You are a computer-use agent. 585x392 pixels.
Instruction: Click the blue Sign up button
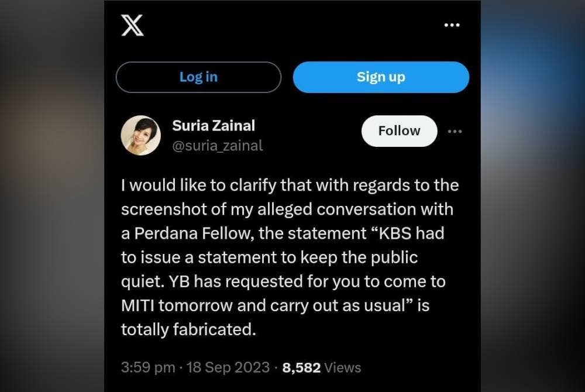click(x=381, y=77)
